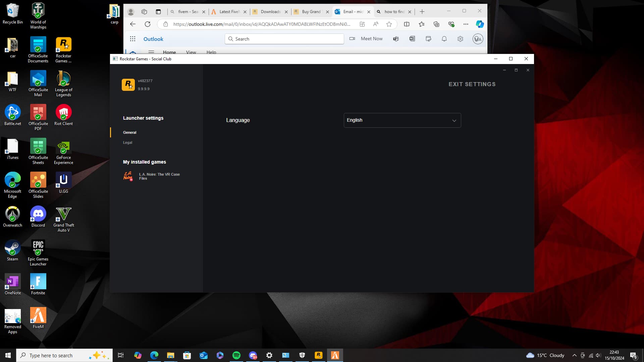The width and height of the screenshot is (644, 362).
Task: Click the Edge back arrow
Action: 133,24
